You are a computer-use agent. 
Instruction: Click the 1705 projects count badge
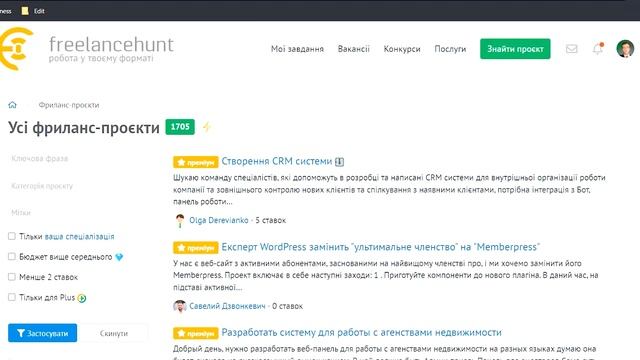click(180, 127)
